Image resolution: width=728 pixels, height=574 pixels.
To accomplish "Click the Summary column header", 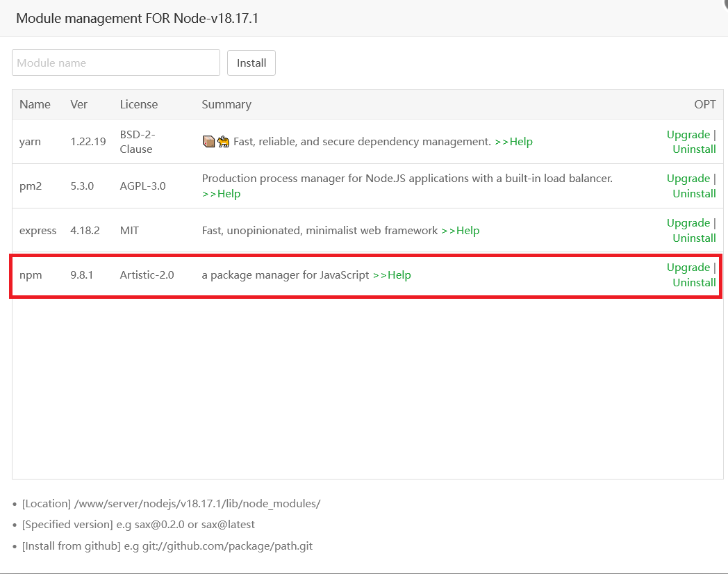I will tap(226, 104).
